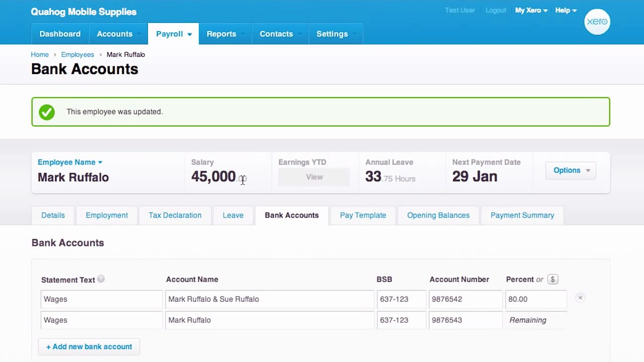Expand the My Xero menu
The image size is (644, 362).
(531, 11)
